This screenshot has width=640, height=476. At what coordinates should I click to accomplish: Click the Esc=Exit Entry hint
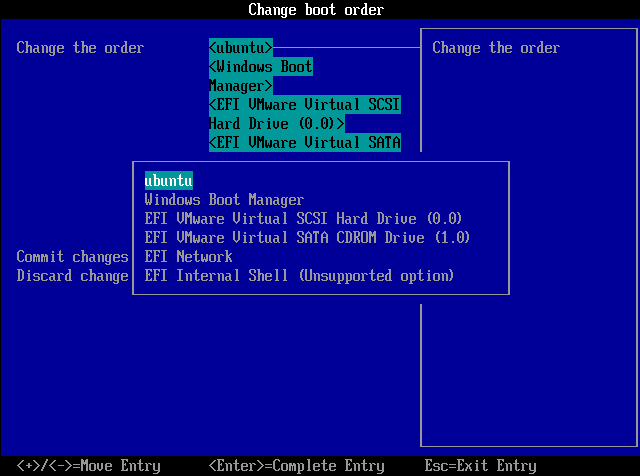(480, 465)
